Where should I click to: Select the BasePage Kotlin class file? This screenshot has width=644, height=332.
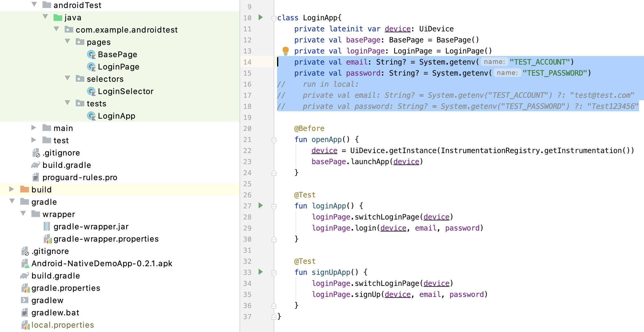(x=117, y=54)
